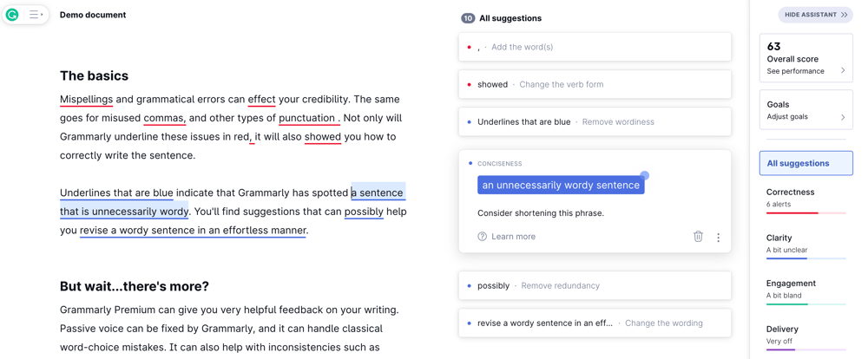
Task: Click the double-chevron on Hide Assistant
Action: pos(845,15)
